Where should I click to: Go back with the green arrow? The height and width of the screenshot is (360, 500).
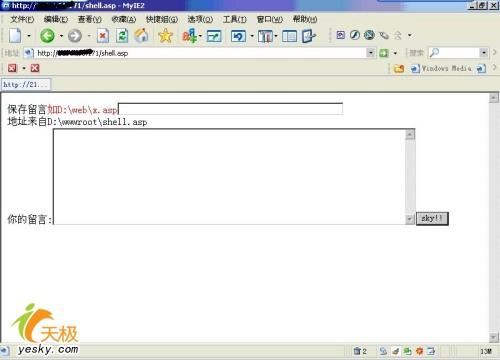pyautogui.click(x=47, y=36)
